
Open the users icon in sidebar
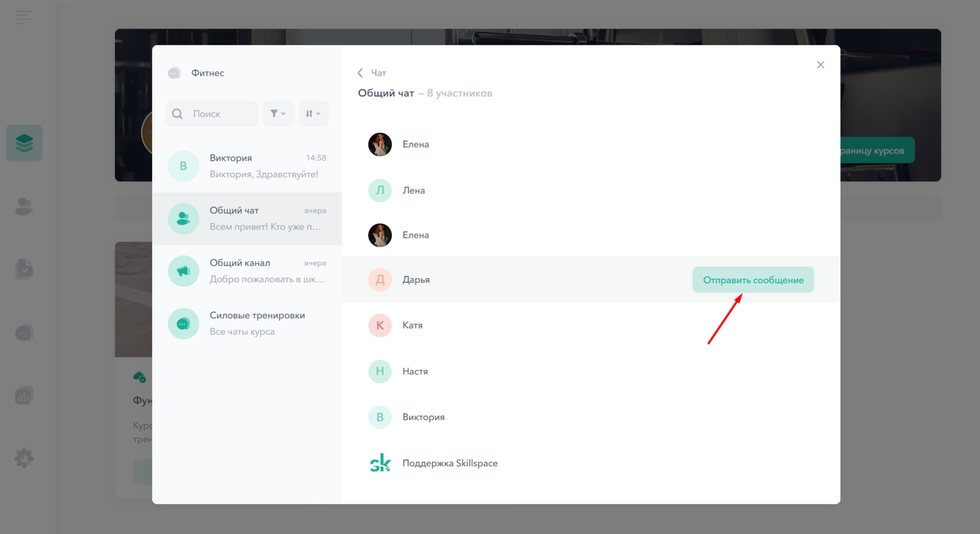coord(24,206)
